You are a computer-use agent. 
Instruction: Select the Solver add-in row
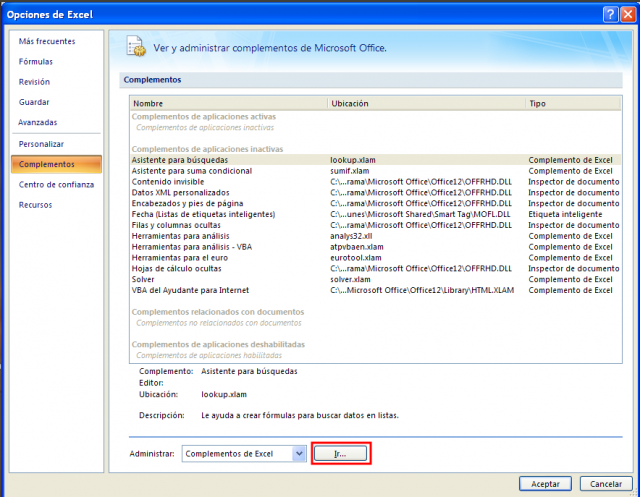click(x=376, y=280)
